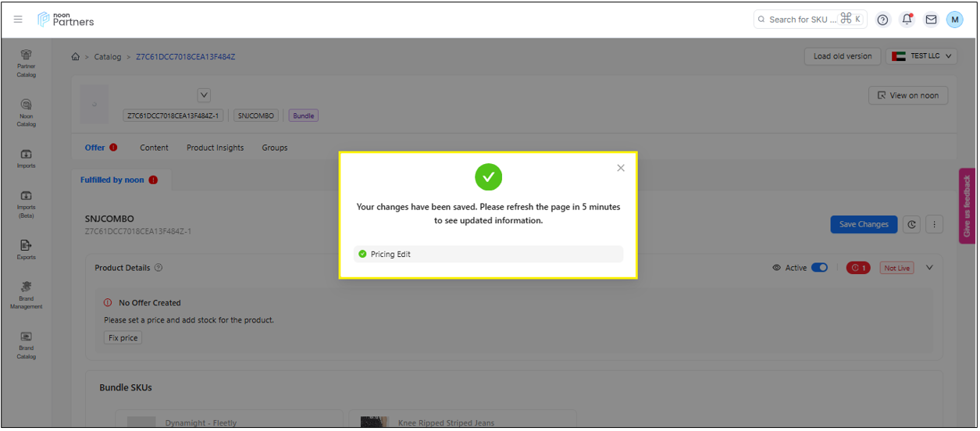Click the Save Changes button
Viewport: 980px width, 431px height.
(863, 224)
